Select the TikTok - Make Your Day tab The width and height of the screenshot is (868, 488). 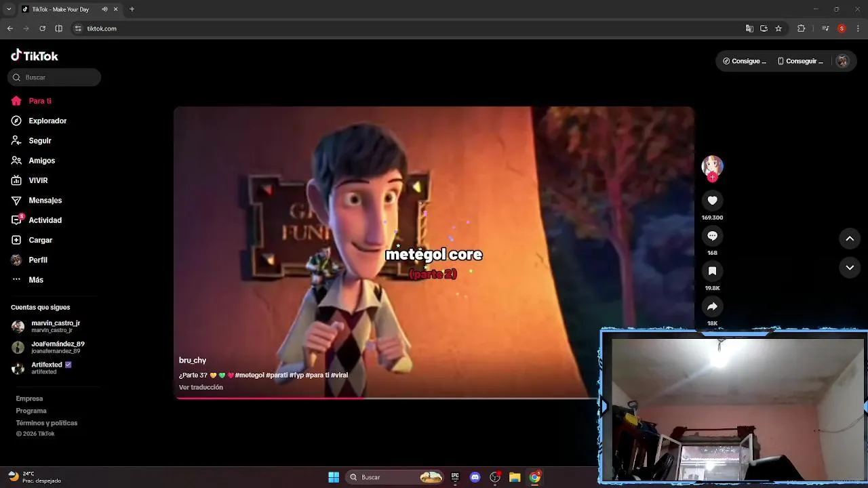[x=70, y=9]
